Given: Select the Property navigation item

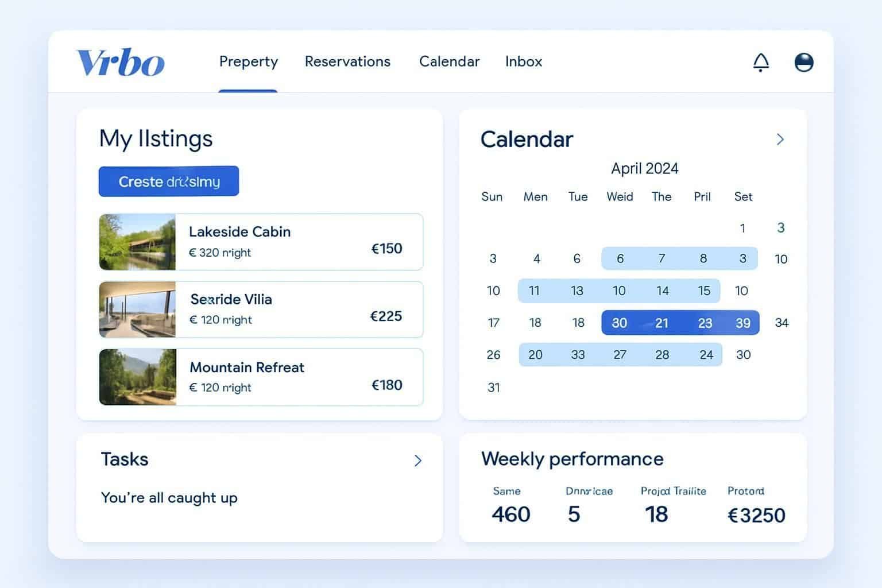Looking at the screenshot, I should click(248, 61).
